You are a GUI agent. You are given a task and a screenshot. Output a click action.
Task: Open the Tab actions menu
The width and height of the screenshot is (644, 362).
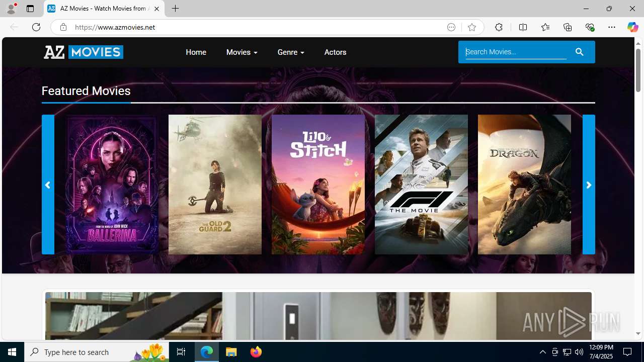coord(30,9)
